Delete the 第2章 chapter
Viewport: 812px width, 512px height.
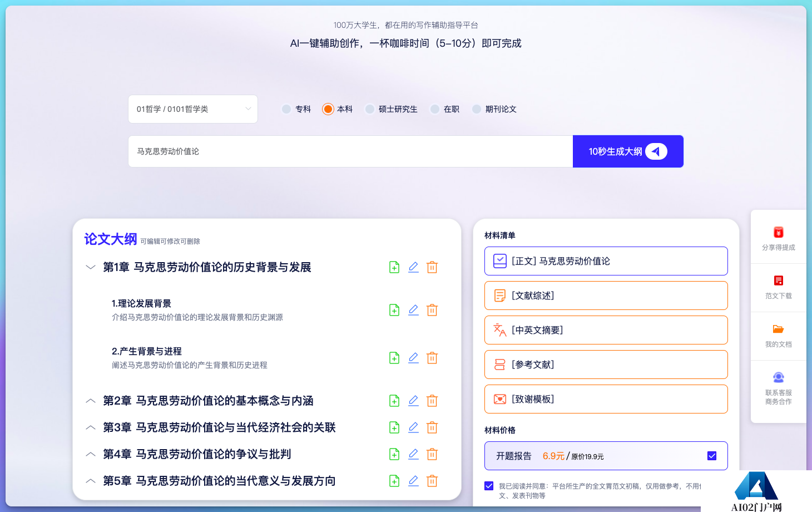(x=432, y=401)
